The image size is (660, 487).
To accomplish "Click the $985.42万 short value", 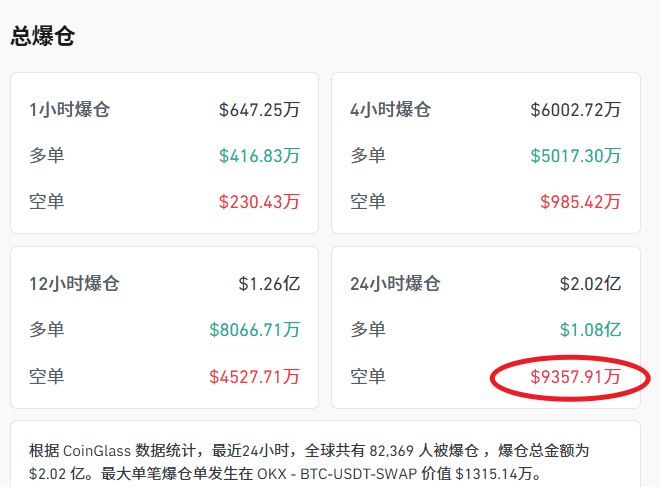I will point(580,202).
